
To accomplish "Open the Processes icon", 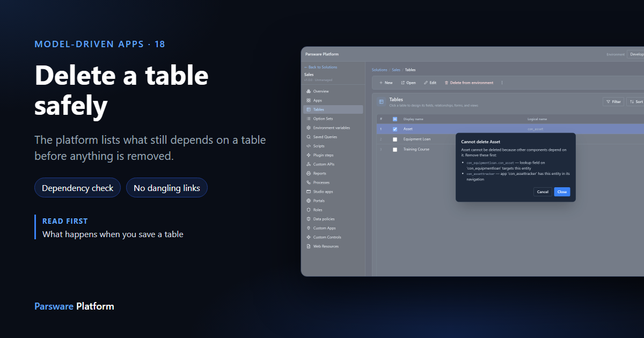I will pyautogui.click(x=309, y=182).
